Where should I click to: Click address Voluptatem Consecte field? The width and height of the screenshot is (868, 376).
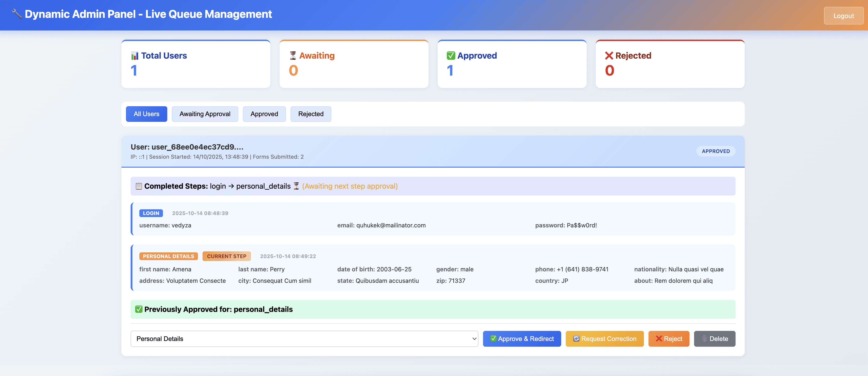pos(182,281)
